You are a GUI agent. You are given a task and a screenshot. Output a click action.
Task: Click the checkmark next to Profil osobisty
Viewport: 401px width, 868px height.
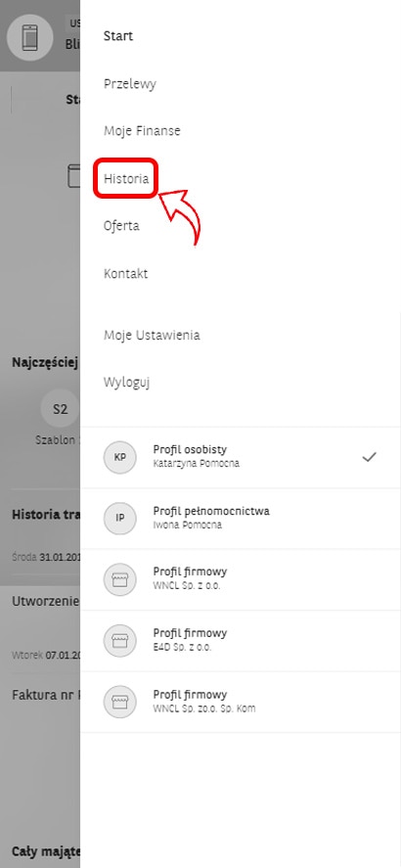pyautogui.click(x=369, y=457)
